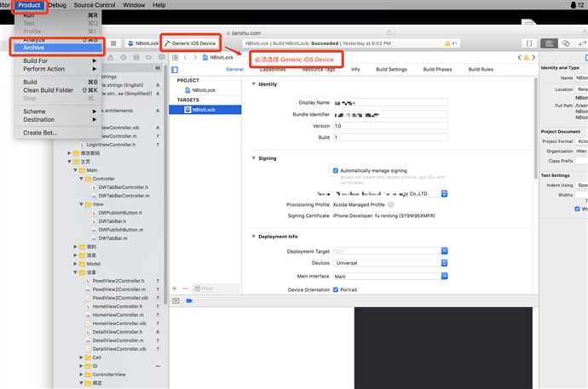Open Build For submenu

57,60
